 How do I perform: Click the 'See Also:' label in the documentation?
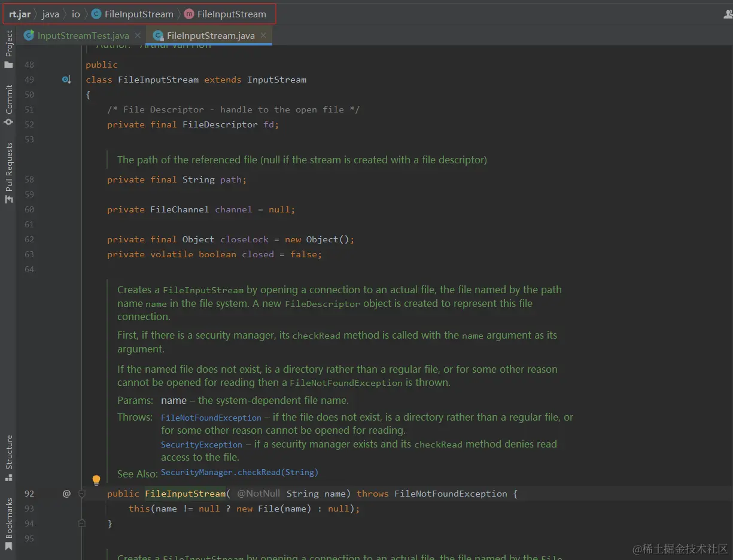(138, 474)
